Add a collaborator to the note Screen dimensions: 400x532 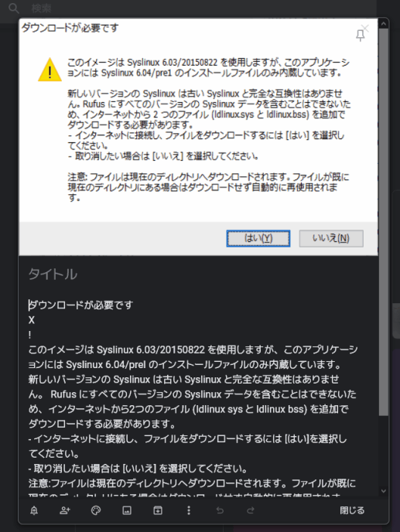coord(65,510)
